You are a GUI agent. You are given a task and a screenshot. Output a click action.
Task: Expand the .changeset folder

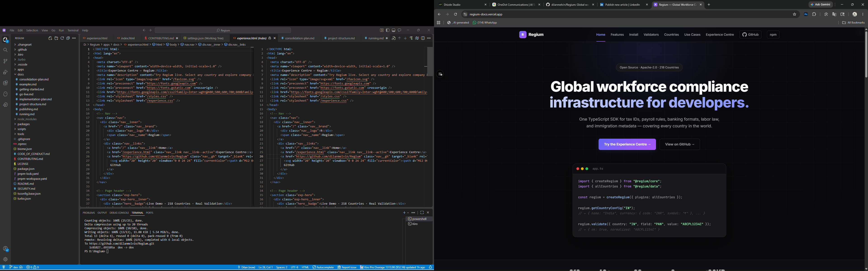[x=25, y=45]
